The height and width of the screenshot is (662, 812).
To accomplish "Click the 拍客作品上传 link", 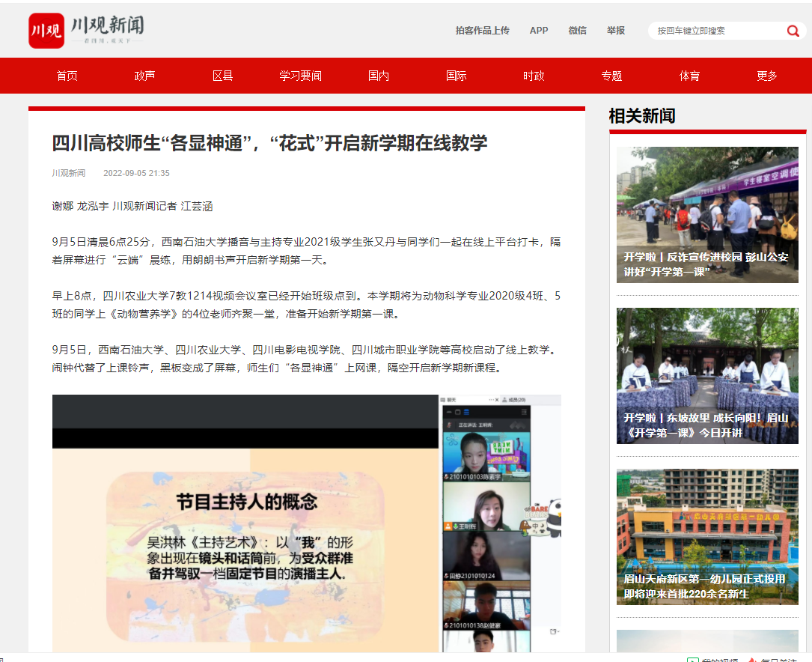I will point(482,31).
